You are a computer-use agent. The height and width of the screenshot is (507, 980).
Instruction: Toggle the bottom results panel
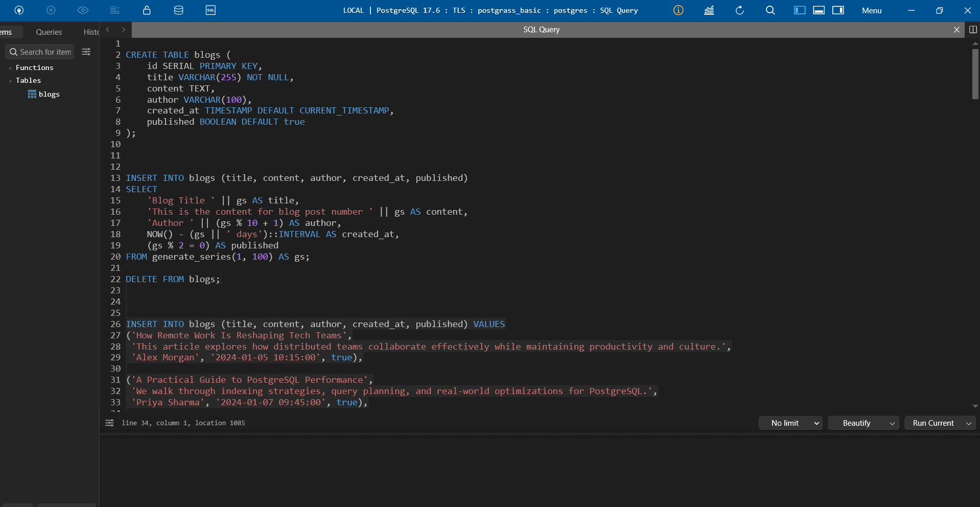click(x=818, y=10)
